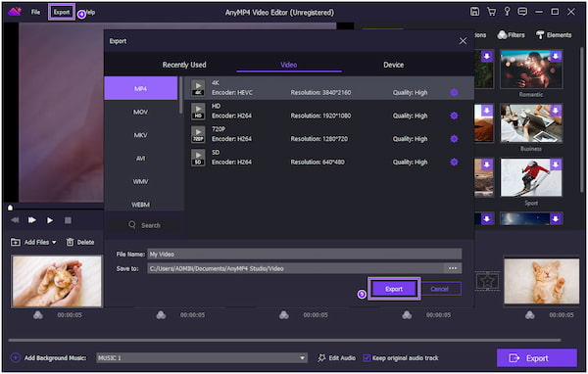The height and width of the screenshot is (374, 588).
Task: Select the MKV format
Action: point(141,135)
